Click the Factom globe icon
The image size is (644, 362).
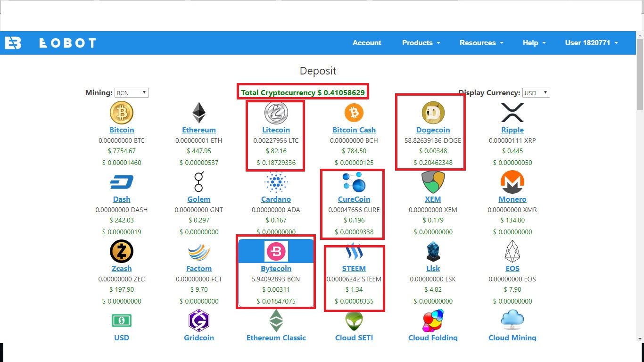[199, 252]
